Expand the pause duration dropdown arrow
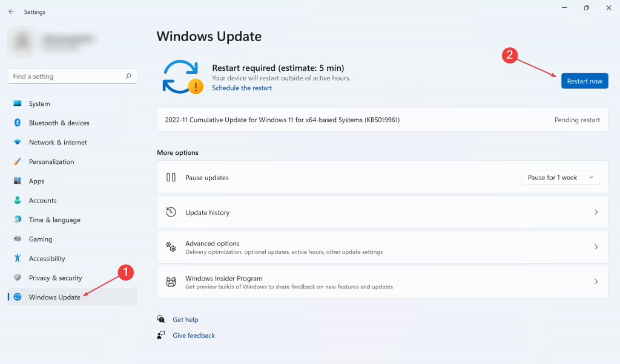 [x=591, y=178]
